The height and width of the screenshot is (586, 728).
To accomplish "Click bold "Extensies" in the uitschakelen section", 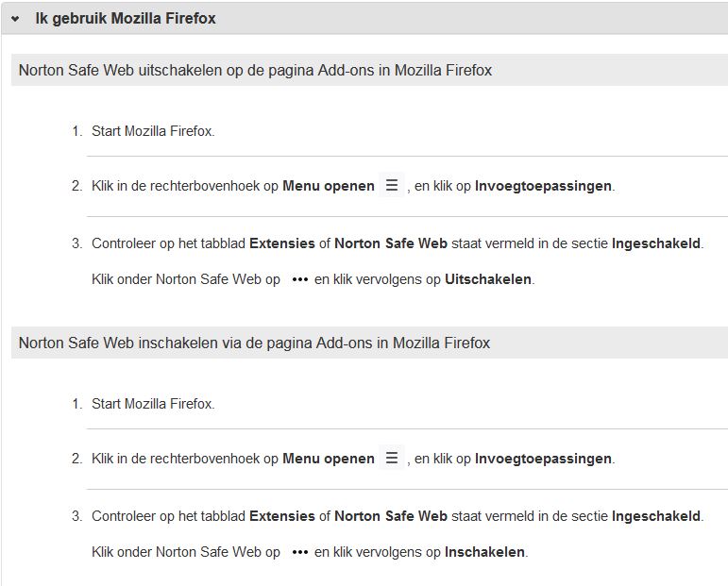I will (x=281, y=243).
